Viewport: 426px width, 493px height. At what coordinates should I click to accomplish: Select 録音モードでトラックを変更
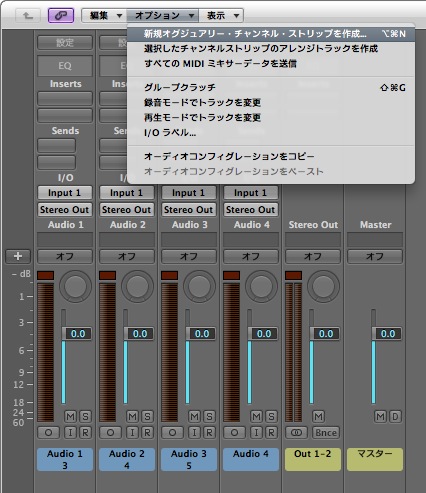[271, 103]
